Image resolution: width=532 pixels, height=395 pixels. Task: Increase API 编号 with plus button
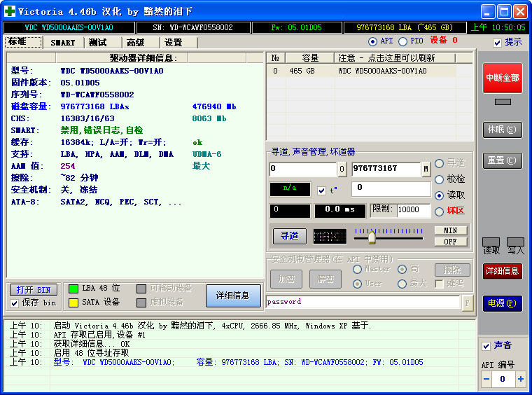click(x=520, y=379)
